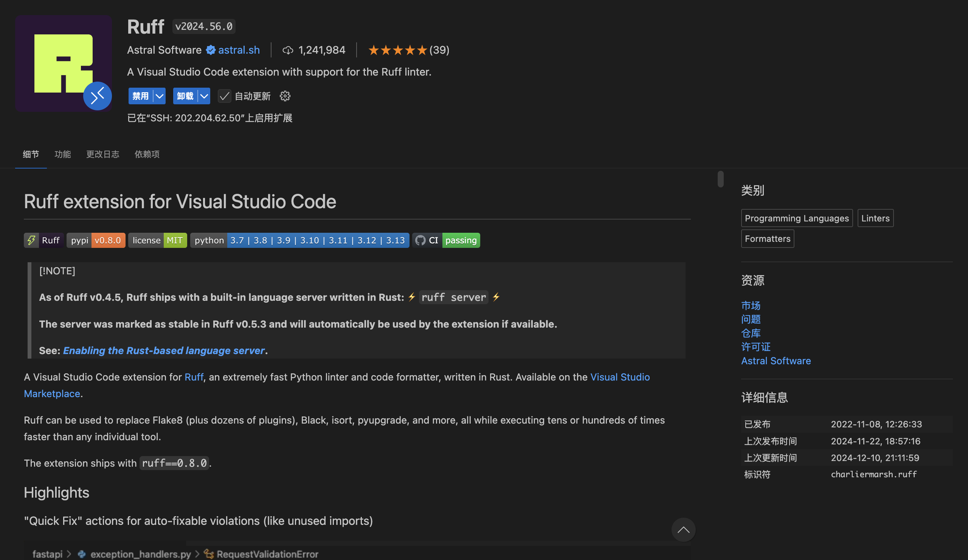Click the Ruff lightning bolt badge
Viewport: 968px width, 560px height.
(x=44, y=241)
